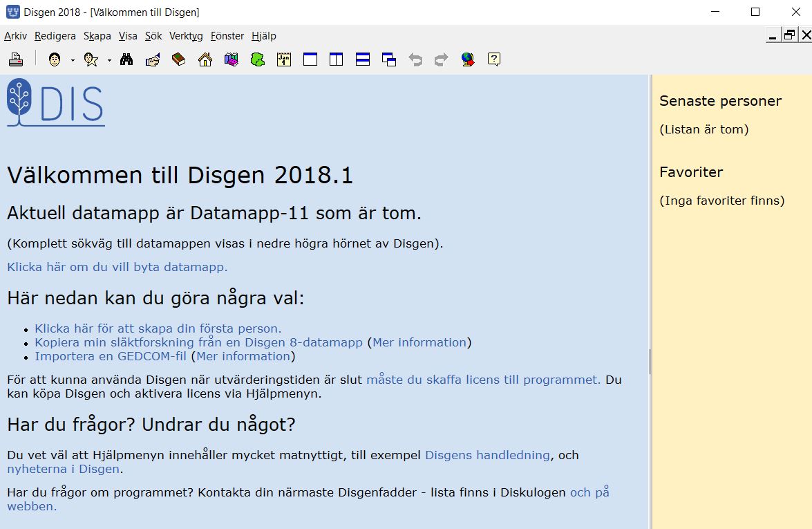Click the handshake icon in toolbar
The height and width of the screenshot is (529, 812).
(x=153, y=59)
